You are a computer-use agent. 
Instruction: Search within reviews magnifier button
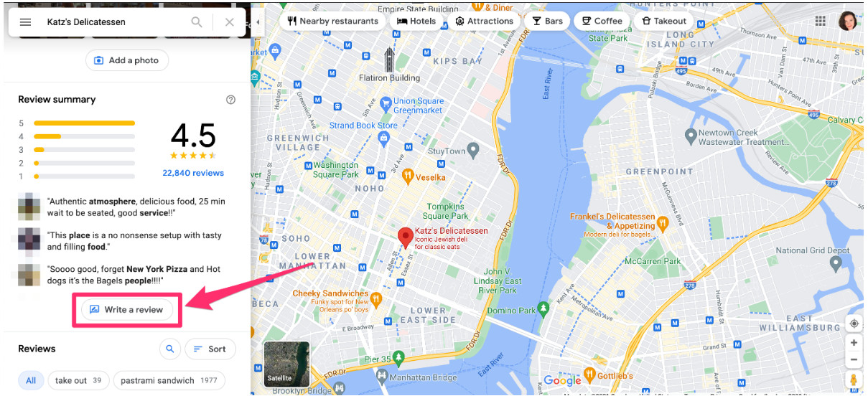pos(170,349)
